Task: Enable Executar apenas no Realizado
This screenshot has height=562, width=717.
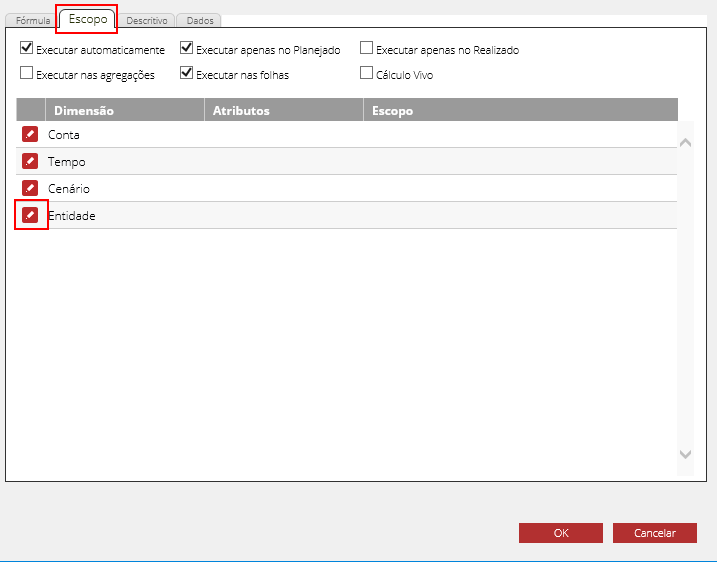Action: (x=366, y=48)
